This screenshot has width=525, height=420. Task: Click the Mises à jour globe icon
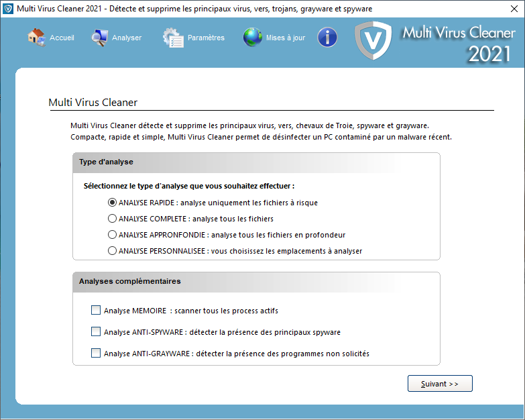click(253, 38)
